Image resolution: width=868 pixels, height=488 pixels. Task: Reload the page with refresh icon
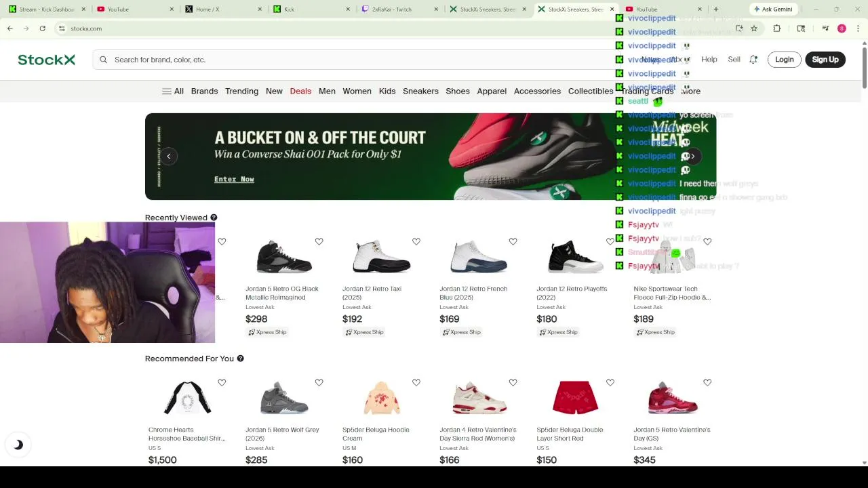[x=42, y=28]
